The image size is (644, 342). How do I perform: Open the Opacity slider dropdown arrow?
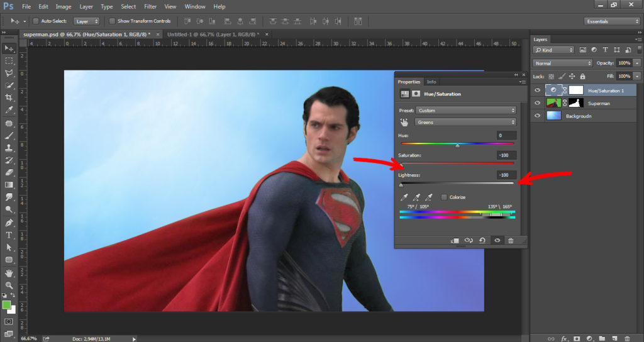[x=636, y=63]
